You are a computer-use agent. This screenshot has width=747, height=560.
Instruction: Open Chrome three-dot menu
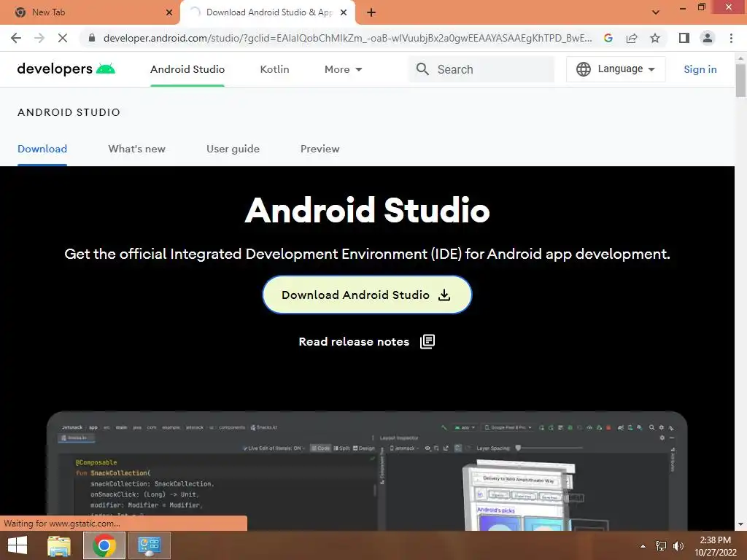(x=731, y=38)
